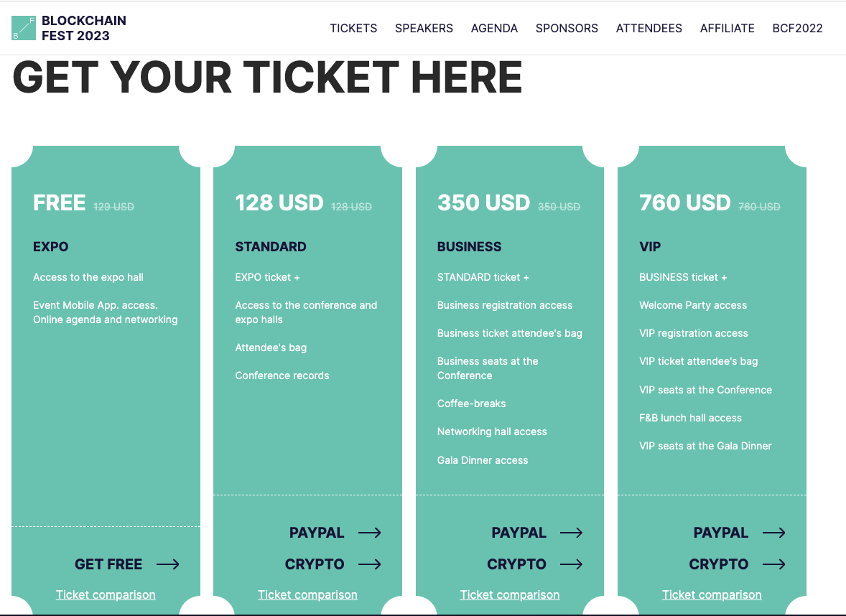Navigate to the Sponsors section
Image resolution: width=846 pixels, height=616 pixels.
[x=567, y=29]
